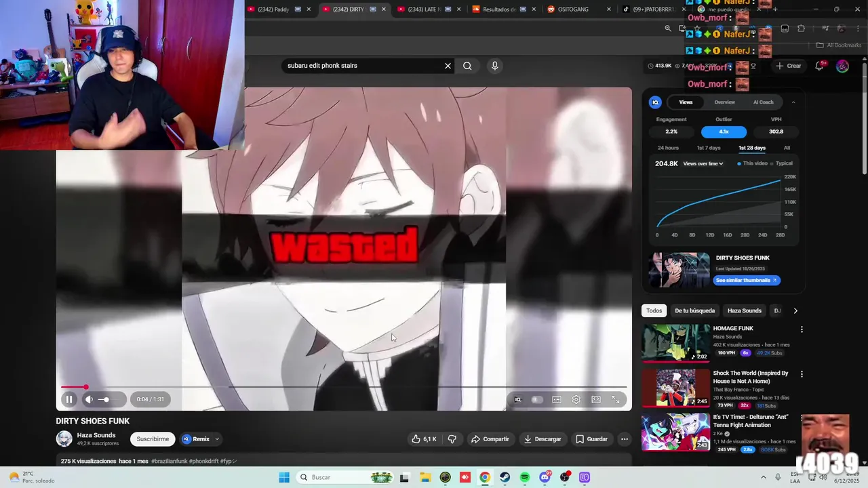Select the Overview tab in IQ panel

724,102
